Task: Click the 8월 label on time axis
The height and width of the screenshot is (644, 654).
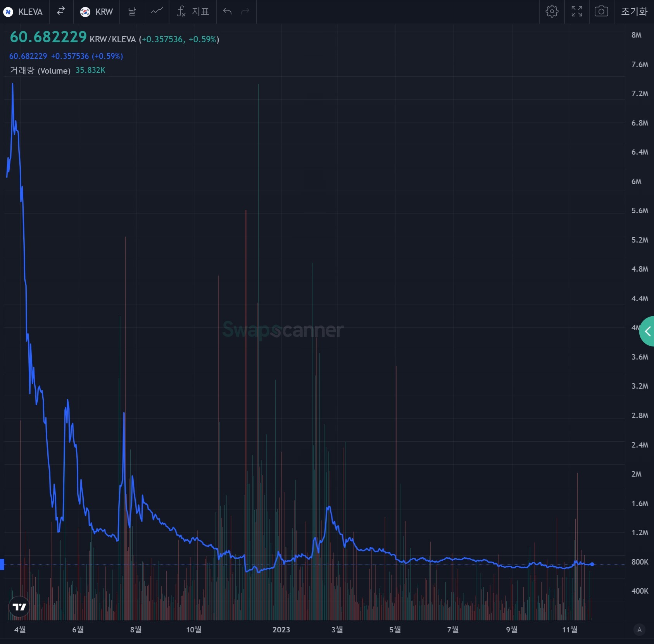Action: tap(136, 630)
